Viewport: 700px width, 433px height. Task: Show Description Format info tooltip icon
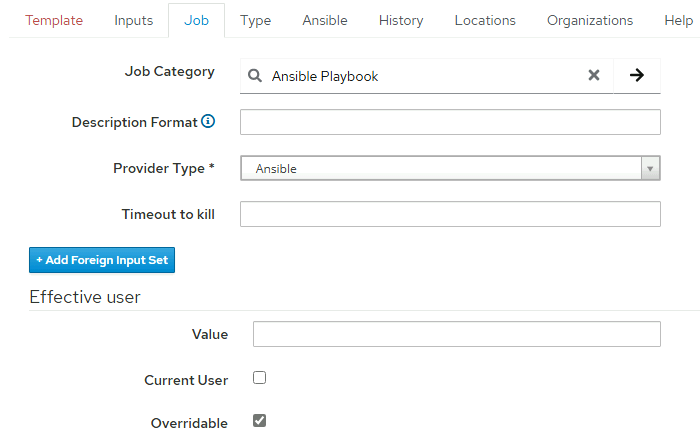208,121
